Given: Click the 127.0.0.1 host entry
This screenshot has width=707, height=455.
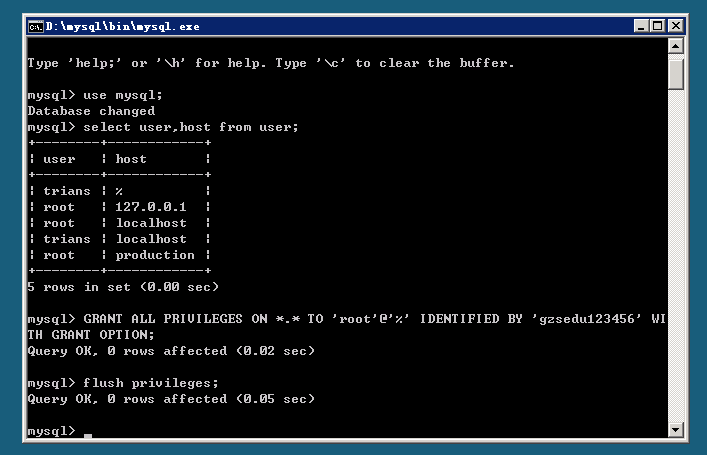Looking at the screenshot, I should pos(151,207).
